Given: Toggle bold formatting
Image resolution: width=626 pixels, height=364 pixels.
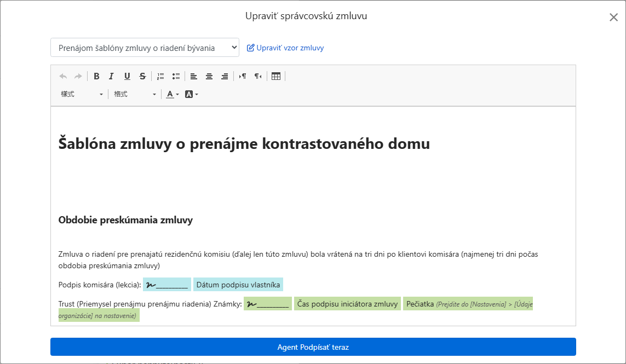Looking at the screenshot, I should (x=96, y=76).
